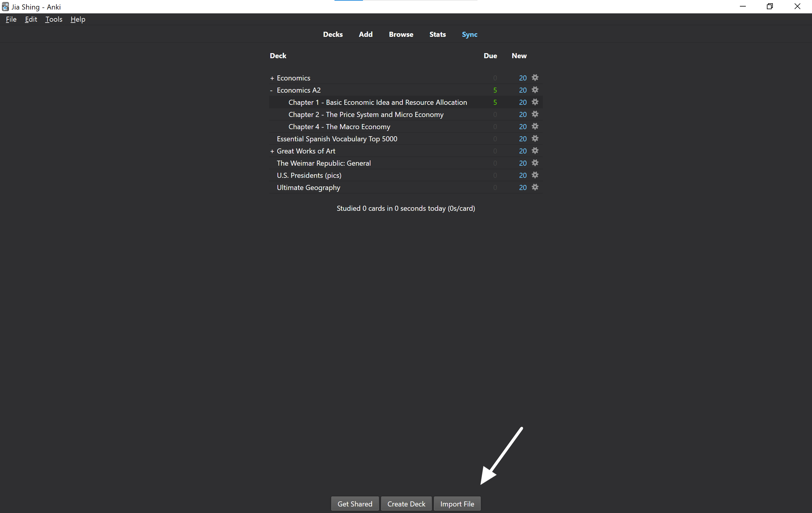Click new count 20 for Ultimate Geography
The height and width of the screenshot is (513, 812).
coord(523,187)
